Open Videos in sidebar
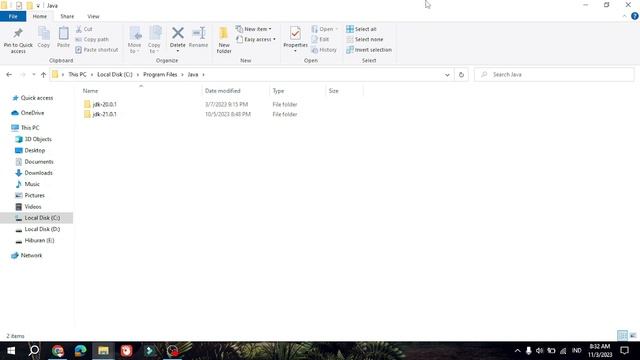The height and width of the screenshot is (360, 640). click(29, 207)
